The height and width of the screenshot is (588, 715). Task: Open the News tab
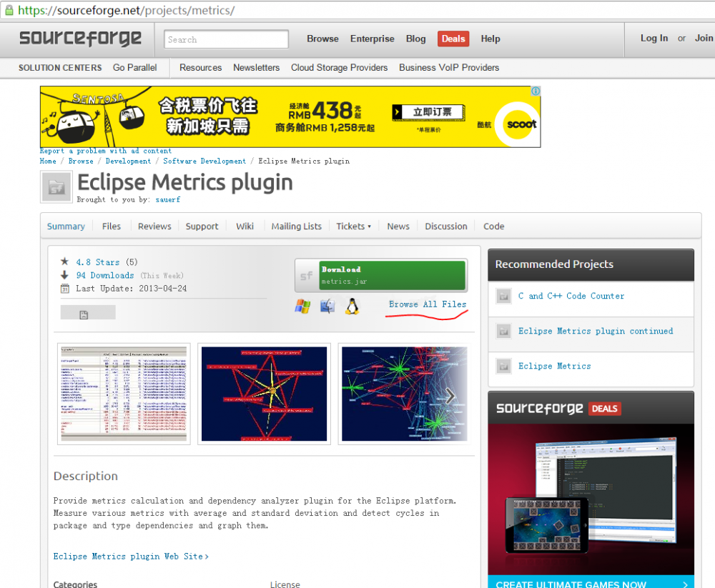pyautogui.click(x=398, y=226)
